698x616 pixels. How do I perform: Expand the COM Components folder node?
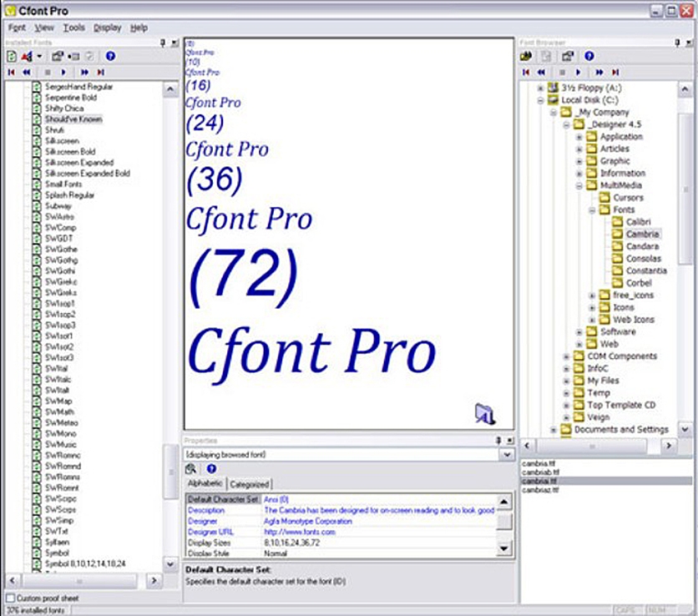(566, 356)
